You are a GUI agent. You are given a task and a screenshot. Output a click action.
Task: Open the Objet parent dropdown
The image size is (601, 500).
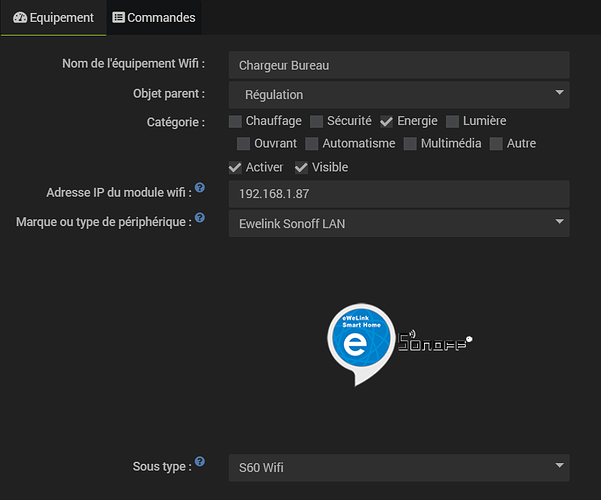(x=399, y=95)
